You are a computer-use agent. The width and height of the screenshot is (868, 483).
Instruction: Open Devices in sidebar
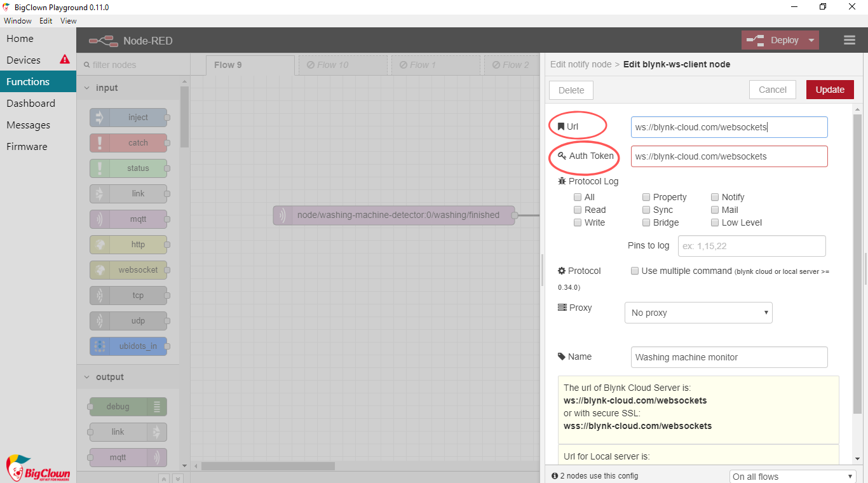coord(38,60)
